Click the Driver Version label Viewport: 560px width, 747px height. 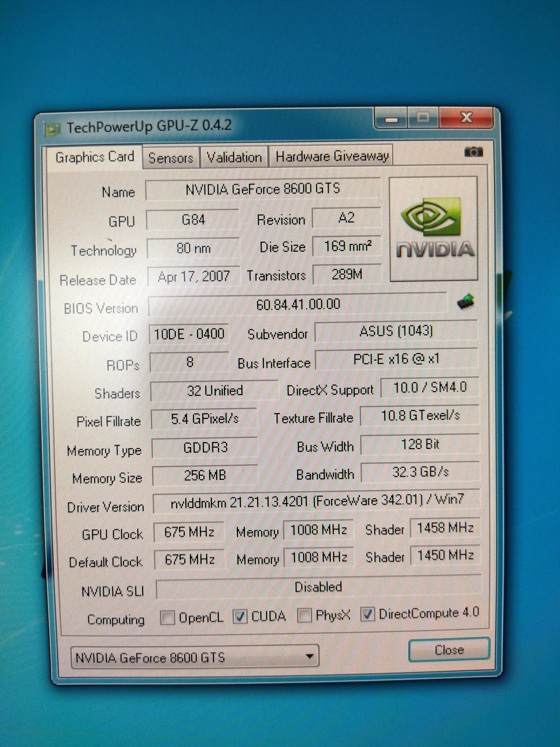pos(106,507)
